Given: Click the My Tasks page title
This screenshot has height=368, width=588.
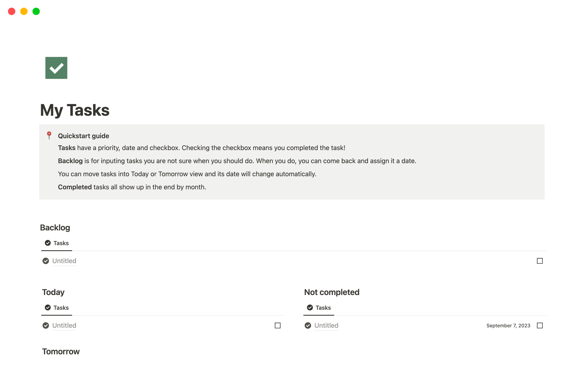Looking at the screenshot, I should pyautogui.click(x=75, y=110).
